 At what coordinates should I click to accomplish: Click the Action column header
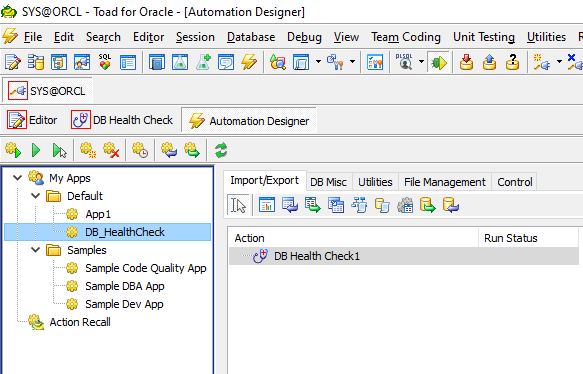(353, 238)
